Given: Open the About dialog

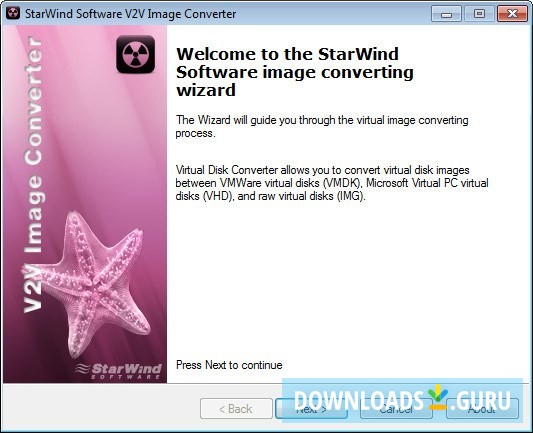Looking at the screenshot, I should [482, 409].
